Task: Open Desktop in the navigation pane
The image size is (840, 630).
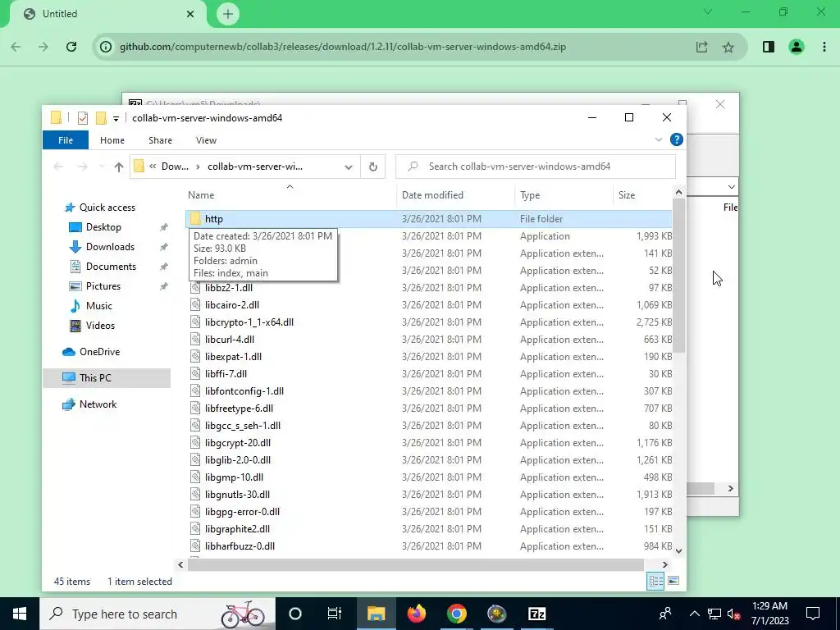Action: [103, 227]
